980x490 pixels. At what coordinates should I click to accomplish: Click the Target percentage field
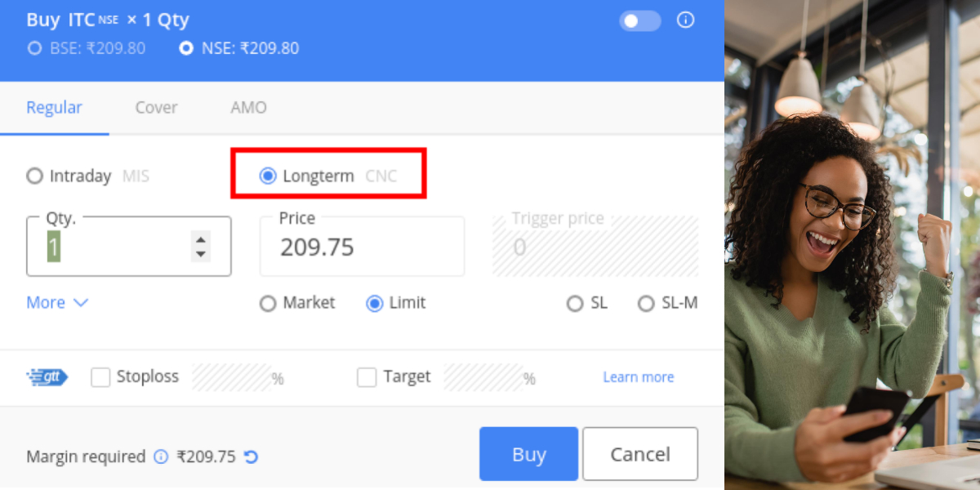(483, 377)
